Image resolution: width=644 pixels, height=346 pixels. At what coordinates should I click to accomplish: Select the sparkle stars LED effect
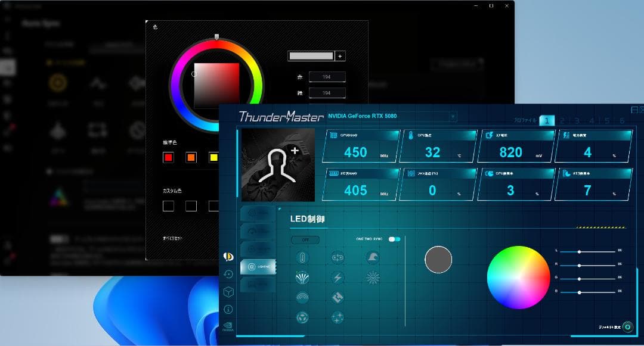click(x=338, y=317)
